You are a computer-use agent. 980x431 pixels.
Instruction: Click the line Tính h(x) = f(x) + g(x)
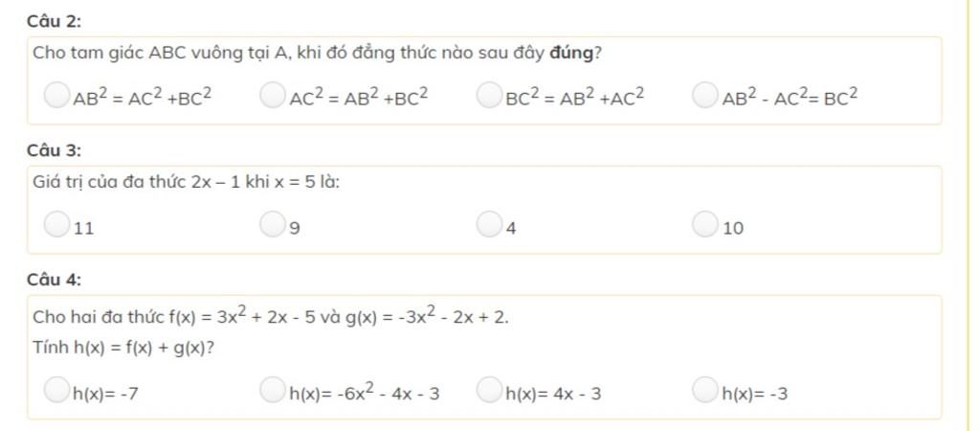pyautogui.click(x=123, y=349)
